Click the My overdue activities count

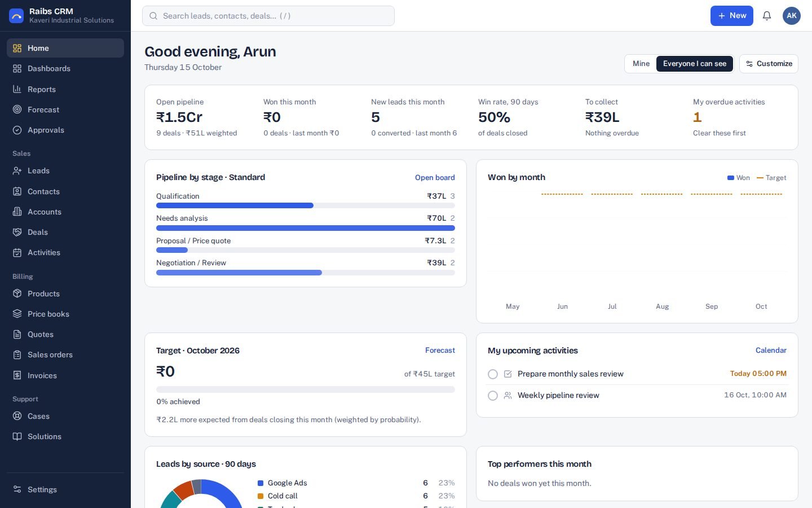697,117
